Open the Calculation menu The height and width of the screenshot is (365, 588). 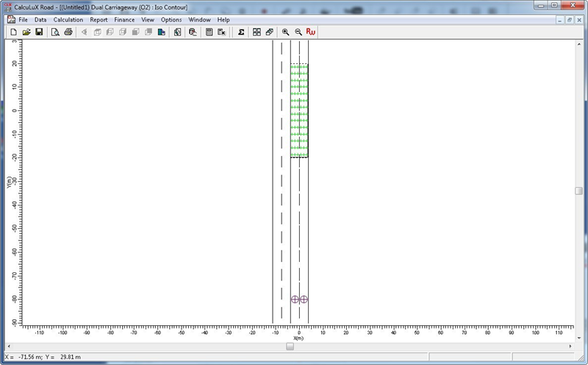(68, 20)
